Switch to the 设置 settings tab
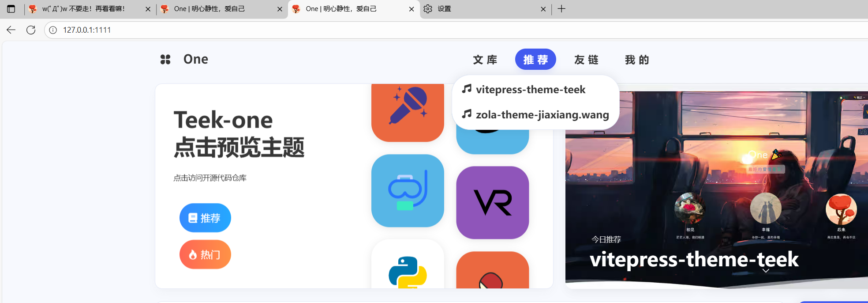This screenshot has width=868, height=303. 485,9
